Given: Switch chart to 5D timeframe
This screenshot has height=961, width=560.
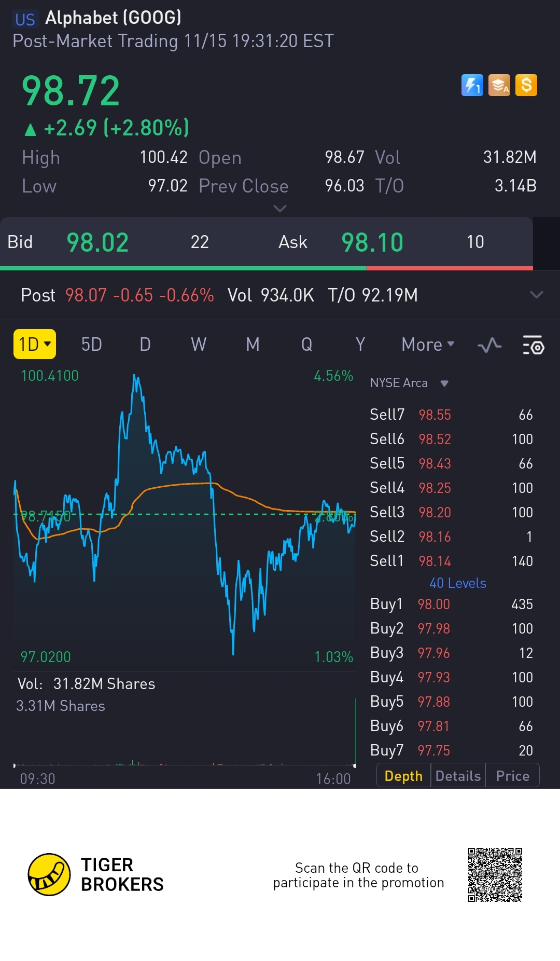Looking at the screenshot, I should pos(92,345).
